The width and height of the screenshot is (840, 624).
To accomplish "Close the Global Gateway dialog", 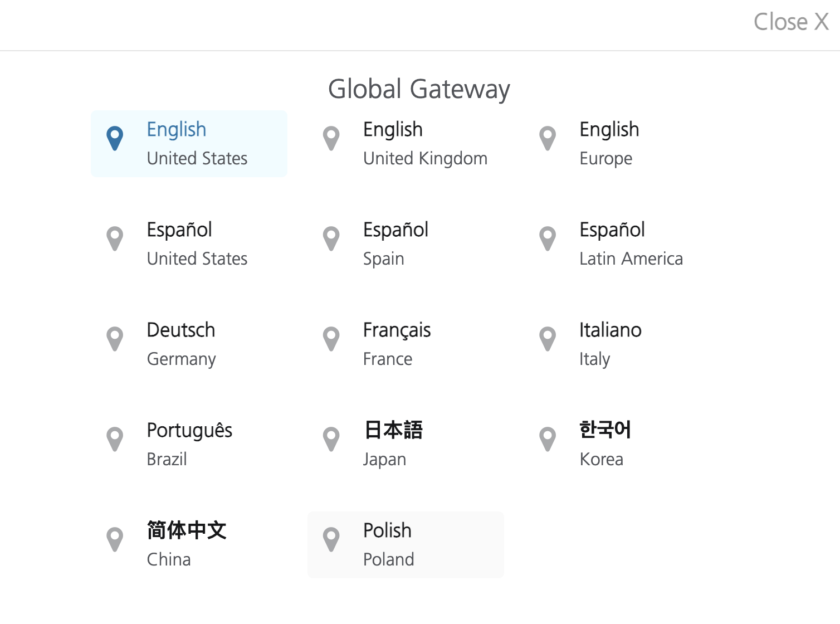I will pyautogui.click(x=790, y=22).
